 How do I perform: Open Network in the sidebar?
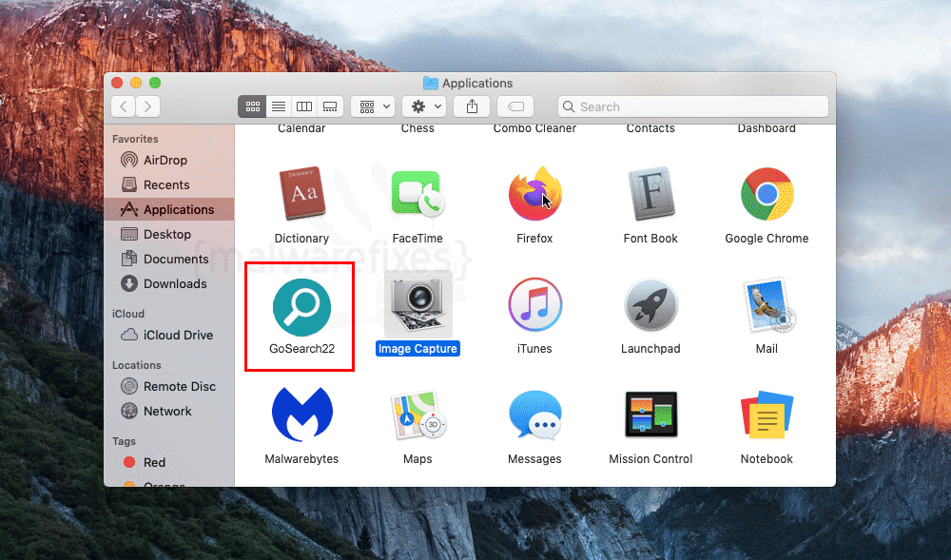(169, 412)
